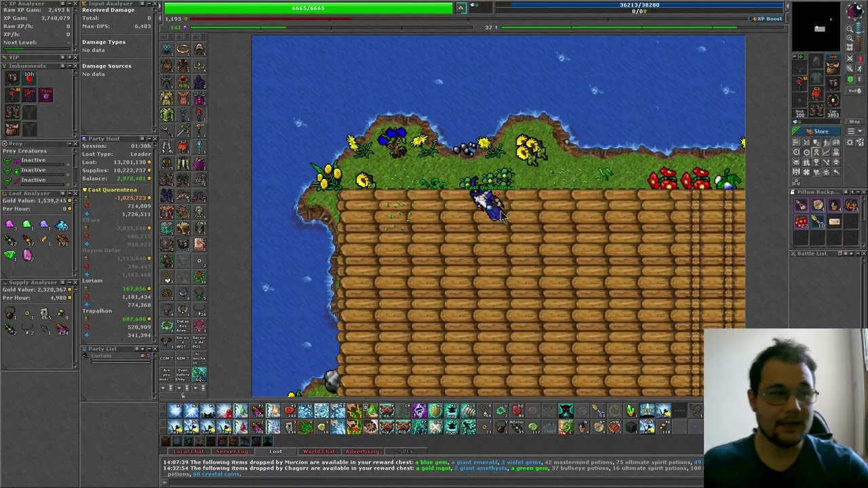Viewport: 868px width, 488px height.
Task: Open the Advertising chat tab
Action: coord(362,451)
